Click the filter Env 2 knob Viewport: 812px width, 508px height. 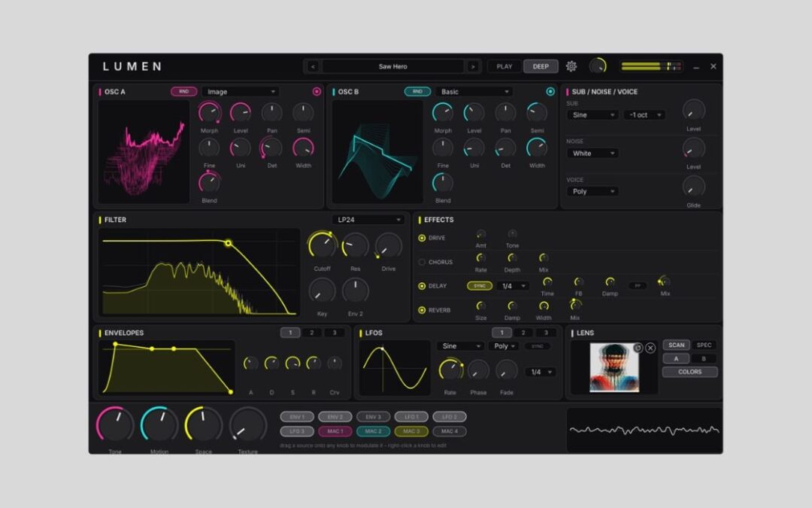pos(355,291)
